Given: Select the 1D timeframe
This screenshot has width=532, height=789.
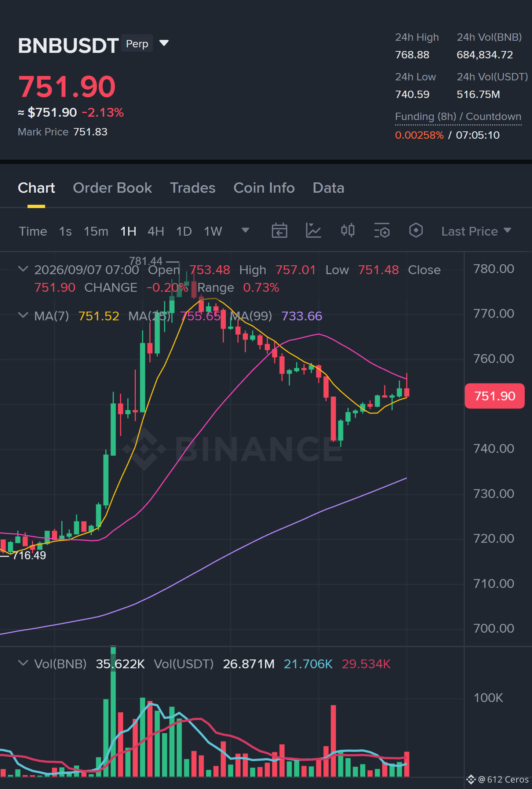Looking at the screenshot, I should point(184,231).
